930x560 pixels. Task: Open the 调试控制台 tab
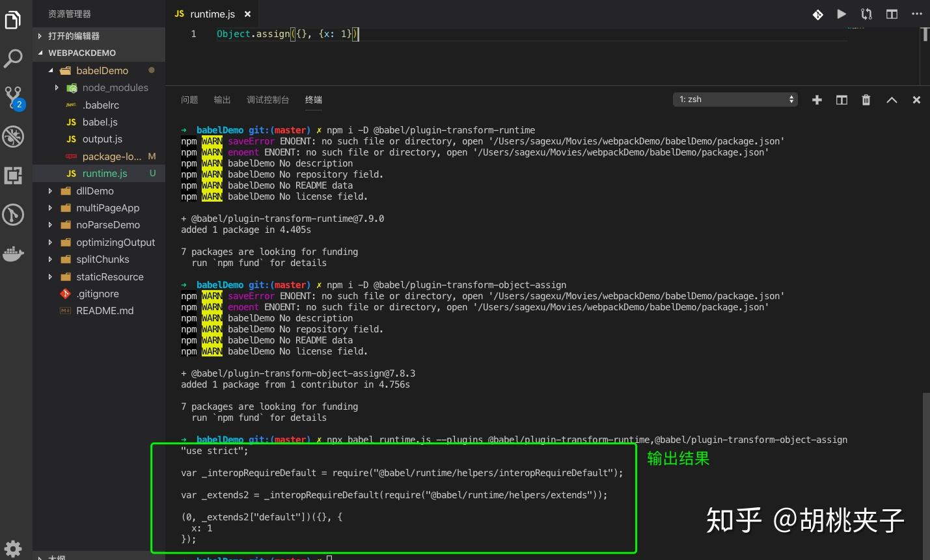pyautogui.click(x=269, y=100)
